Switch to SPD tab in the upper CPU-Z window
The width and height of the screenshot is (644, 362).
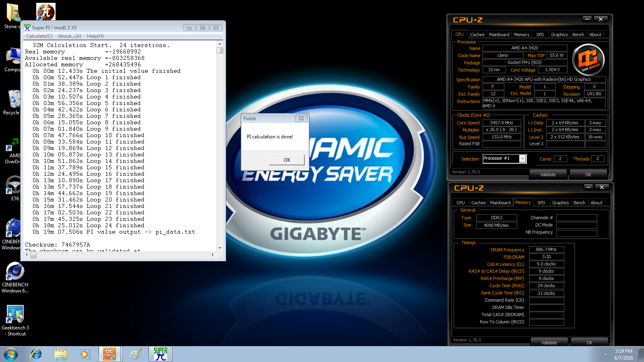tap(540, 35)
